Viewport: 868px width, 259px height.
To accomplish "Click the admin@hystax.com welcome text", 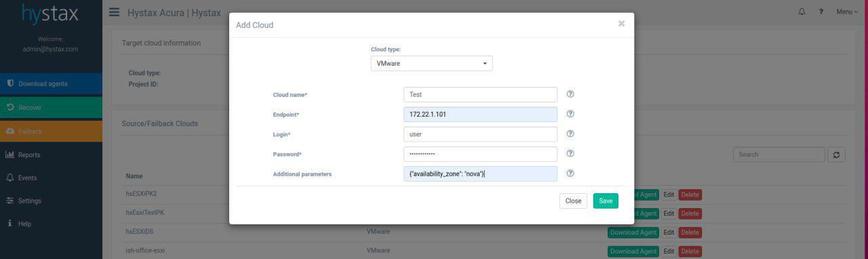I will 51,49.
